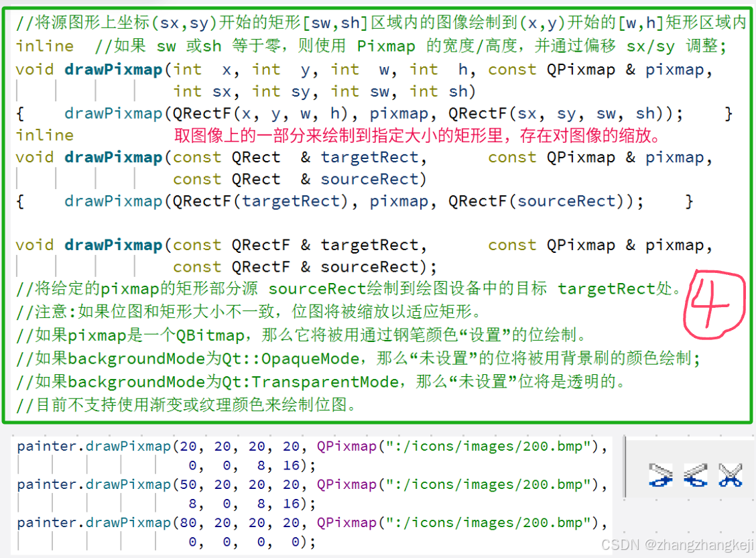Click the line 'const QRect & sourceRect)'

pos(300,180)
